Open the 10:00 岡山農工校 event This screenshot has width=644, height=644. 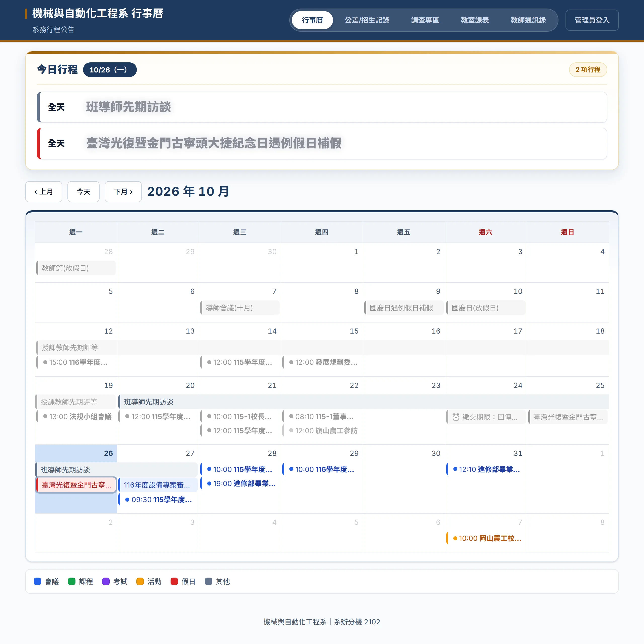486,538
